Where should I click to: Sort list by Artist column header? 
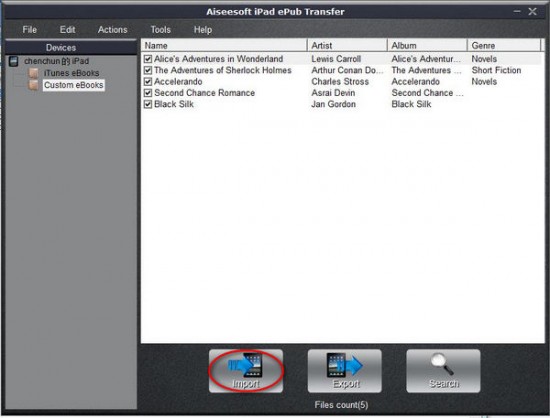[x=347, y=46]
